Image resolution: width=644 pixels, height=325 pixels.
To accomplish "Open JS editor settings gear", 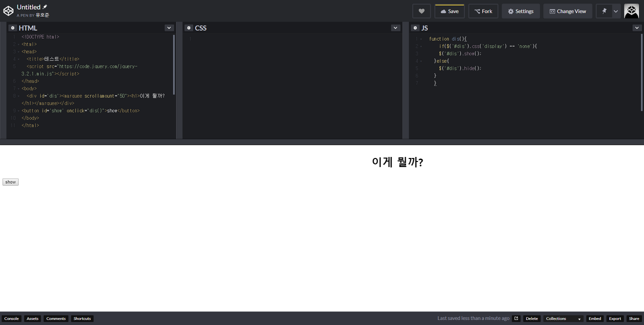I will [x=415, y=28].
